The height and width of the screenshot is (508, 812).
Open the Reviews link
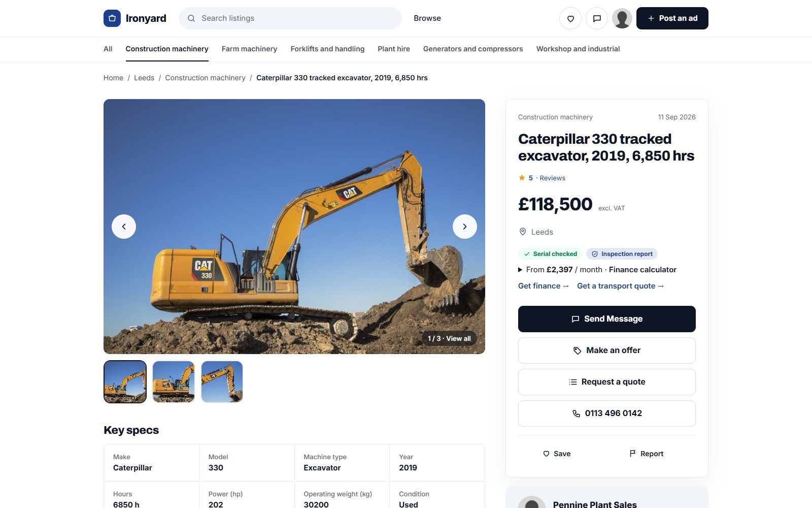552,178
